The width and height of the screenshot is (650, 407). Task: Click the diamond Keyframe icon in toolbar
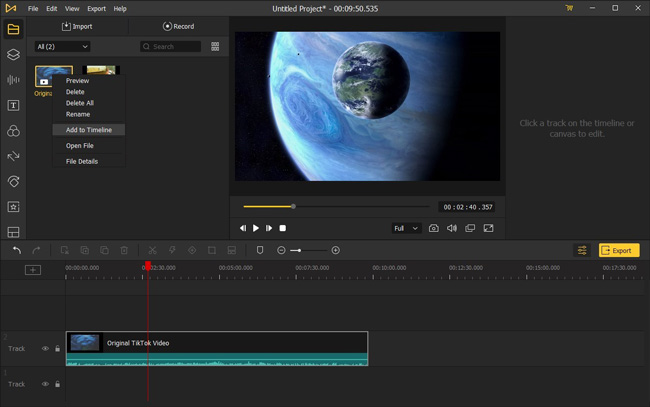[192, 250]
